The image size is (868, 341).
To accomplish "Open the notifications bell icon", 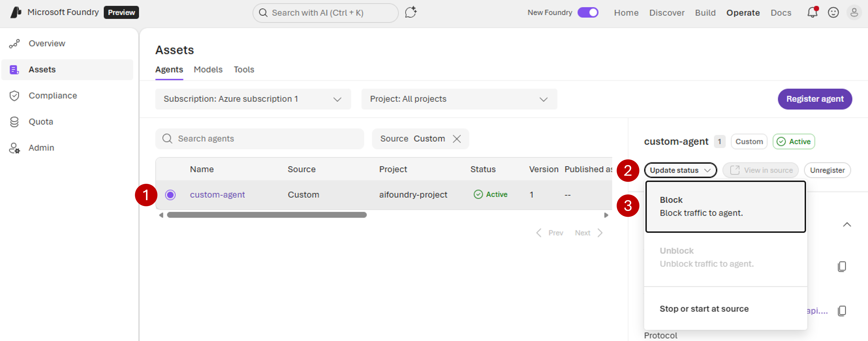I will point(812,12).
